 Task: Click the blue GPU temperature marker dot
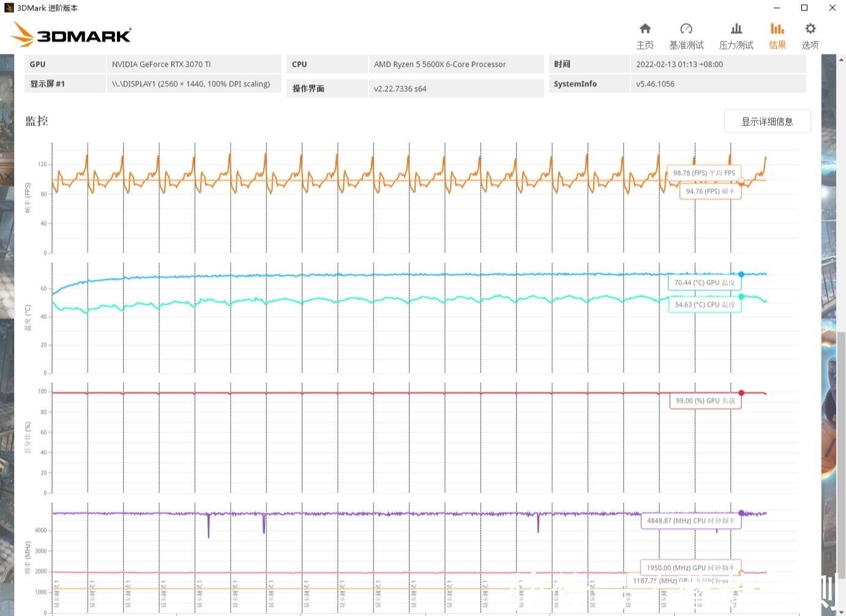[741, 275]
